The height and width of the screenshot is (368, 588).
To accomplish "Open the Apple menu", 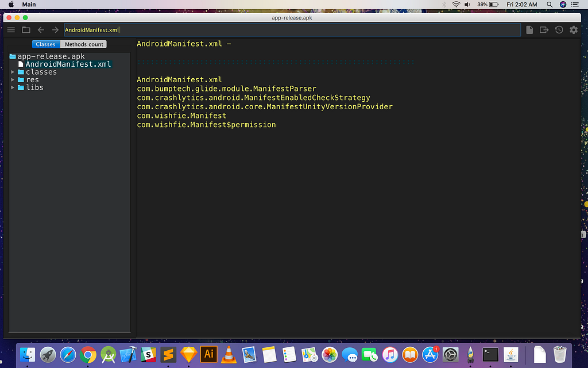I will click(x=11, y=5).
